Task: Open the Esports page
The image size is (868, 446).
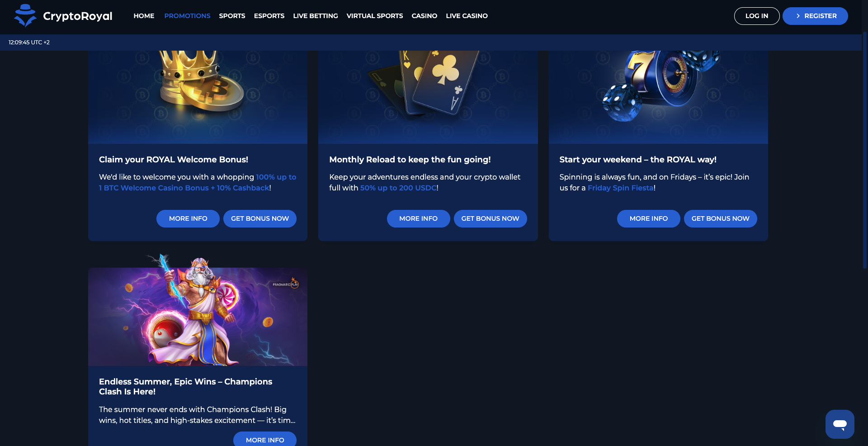Action: pos(269,16)
